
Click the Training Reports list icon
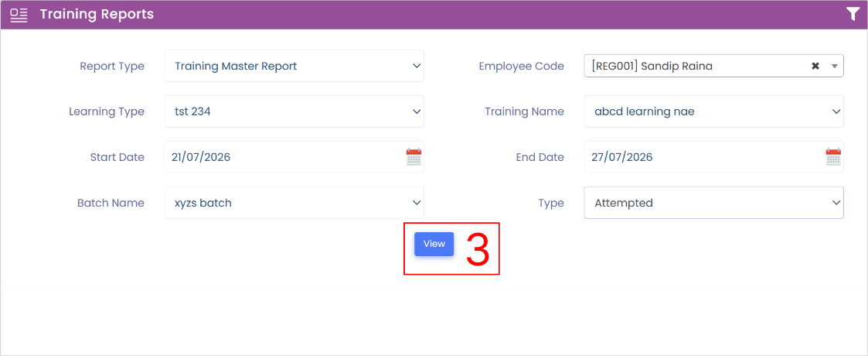[19, 15]
